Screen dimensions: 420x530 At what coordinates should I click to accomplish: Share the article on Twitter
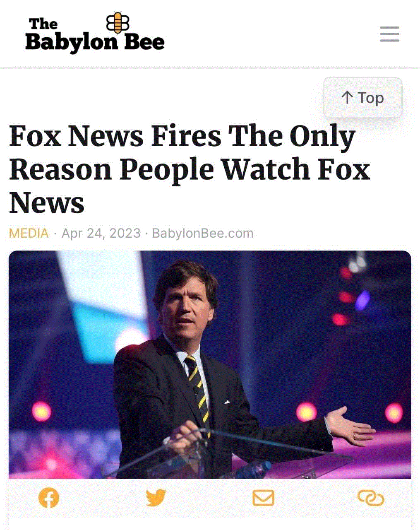pos(156,498)
